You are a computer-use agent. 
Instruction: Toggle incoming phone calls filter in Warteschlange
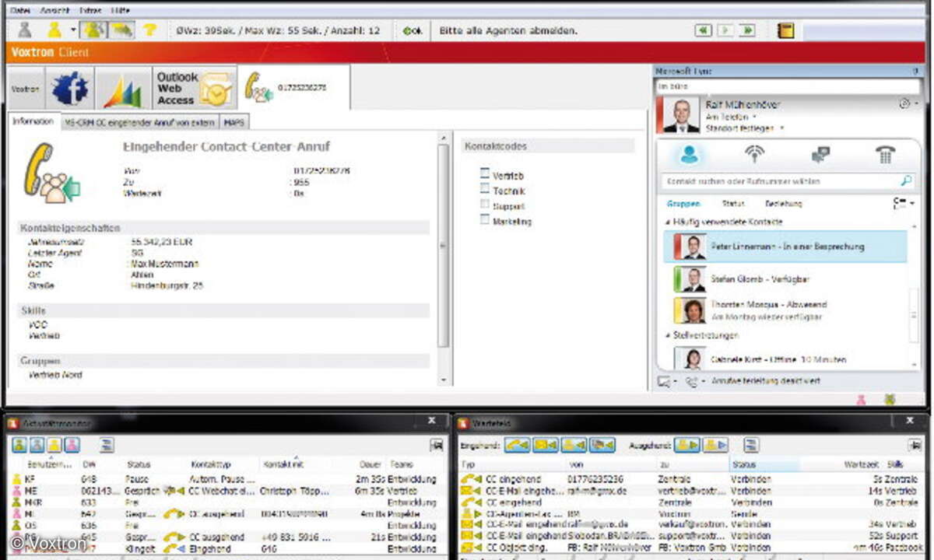pos(517,445)
